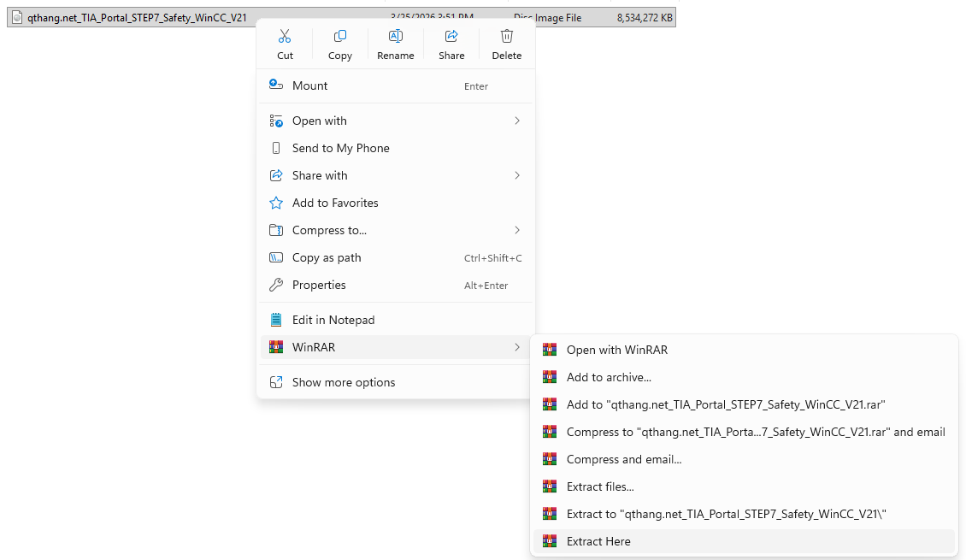Click the Delete trash icon
Viewport: 966px width, 560px height.
pyautogui.click(x=507, y=36)
